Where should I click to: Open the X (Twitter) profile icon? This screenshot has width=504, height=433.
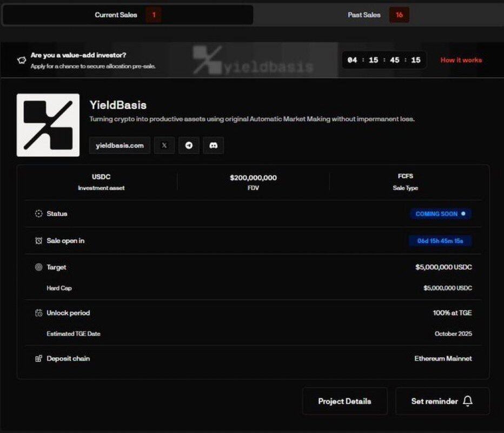click(x=164, y=146)
